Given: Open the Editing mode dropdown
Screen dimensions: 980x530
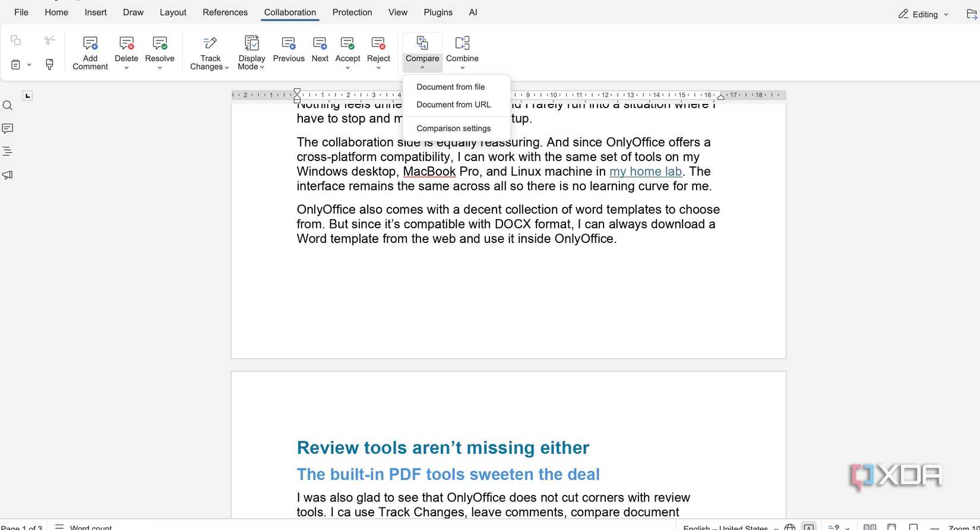Looking at the screenshot, I should coord(924,14).
